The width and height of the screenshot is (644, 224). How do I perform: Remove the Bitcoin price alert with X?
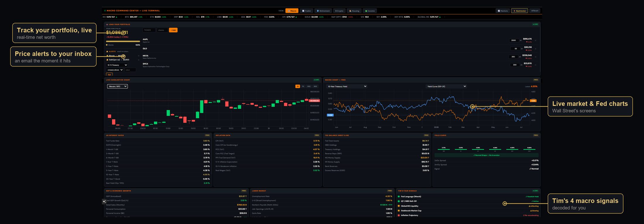139,56
